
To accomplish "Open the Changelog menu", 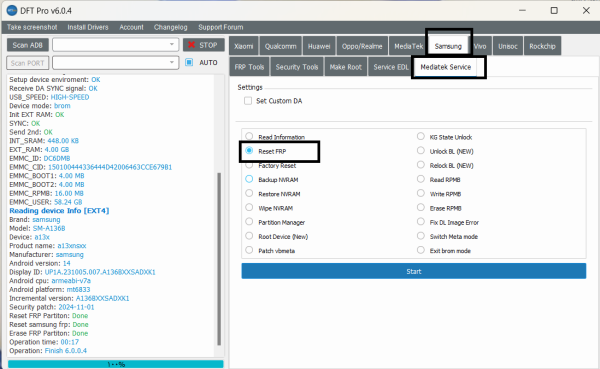I will pos(171,27).
